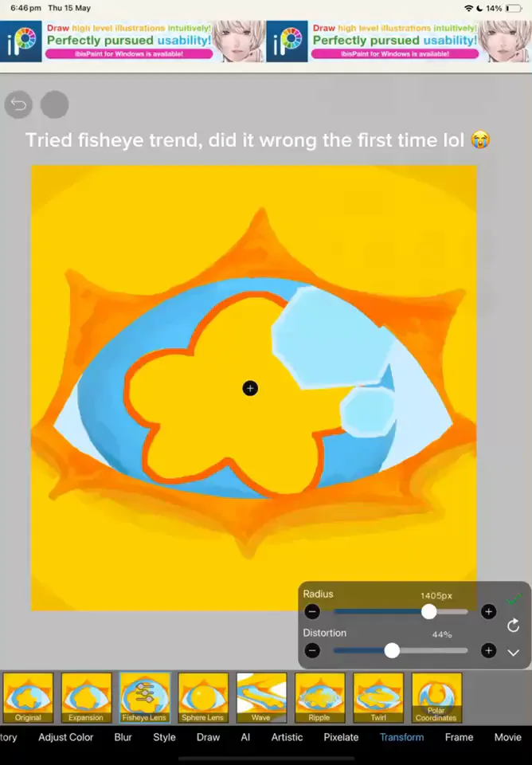532x765 pixels.
Task: Click the Distortion slider handle
Action: click(392, 650)
